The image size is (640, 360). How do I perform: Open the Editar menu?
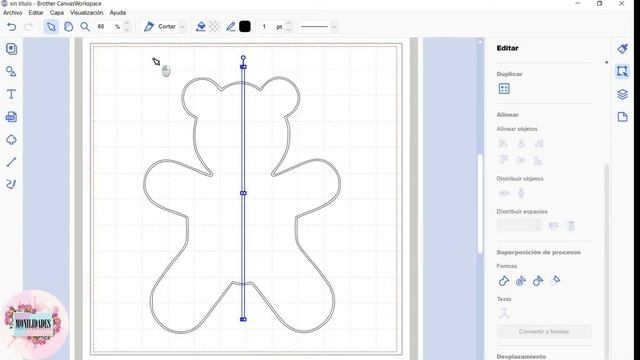[36, 13]
